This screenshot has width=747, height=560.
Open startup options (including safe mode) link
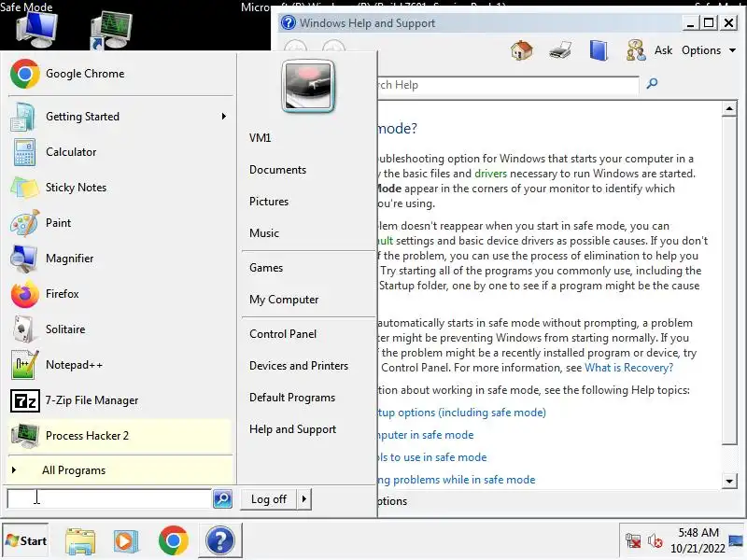(461, 413)
